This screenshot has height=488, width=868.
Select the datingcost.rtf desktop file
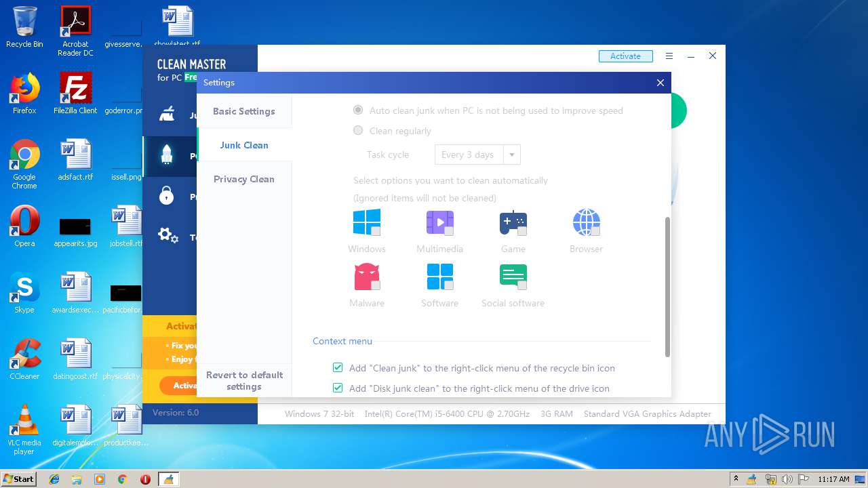tap(75, 359)
